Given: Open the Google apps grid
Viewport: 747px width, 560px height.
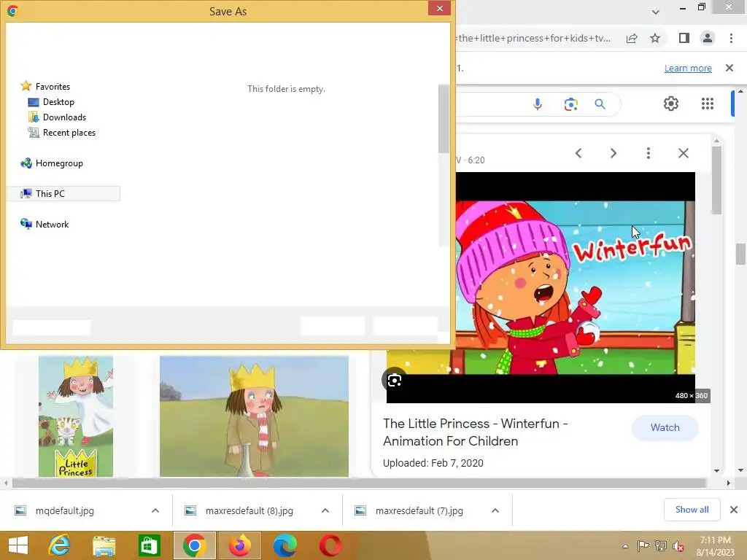Looking at the screenshot, I should [708, 104].
